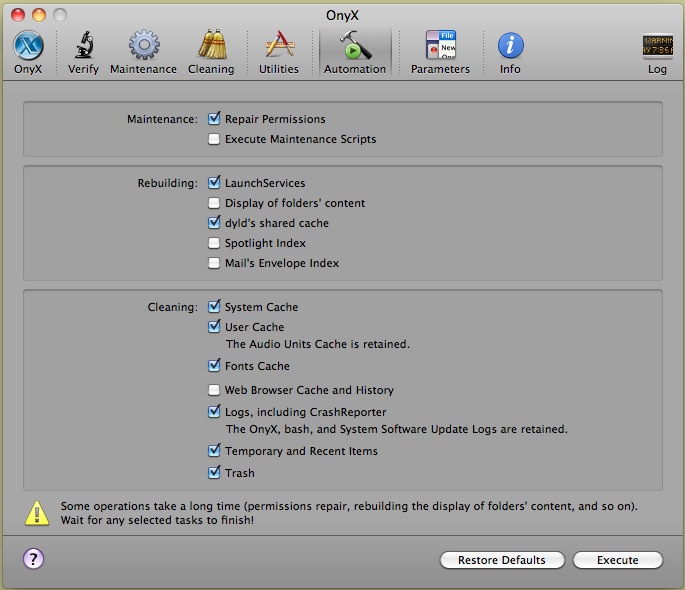The image size is (685, 590).
Task: Open the Log display icon
Action: (x=657, y=46)
